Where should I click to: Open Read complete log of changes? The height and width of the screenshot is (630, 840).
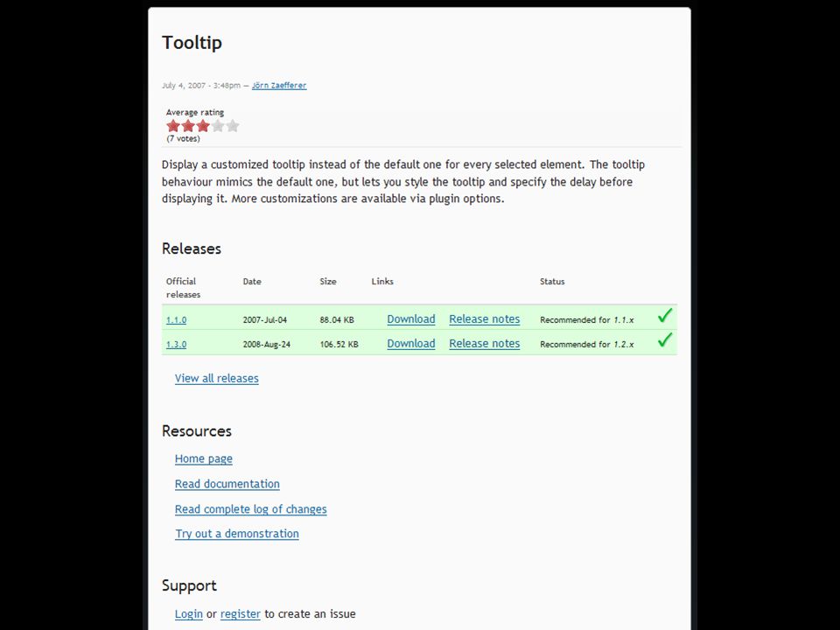pos(251,509)
